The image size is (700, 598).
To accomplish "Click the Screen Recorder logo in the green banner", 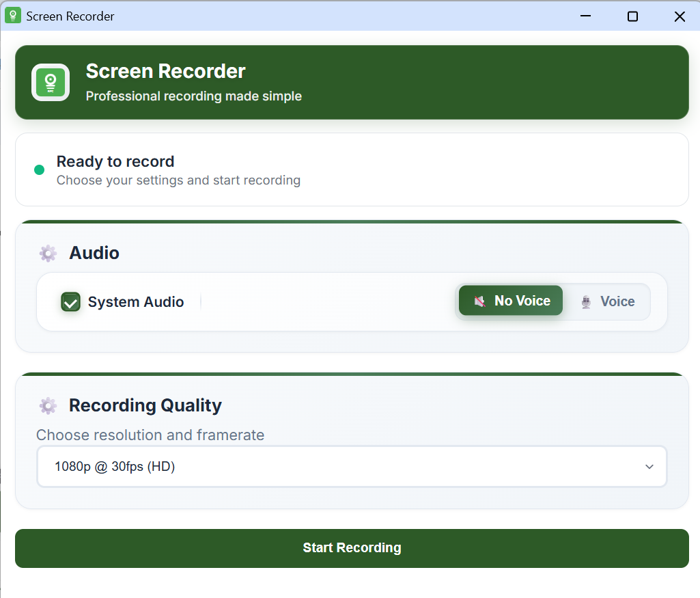I will point(51,82).
